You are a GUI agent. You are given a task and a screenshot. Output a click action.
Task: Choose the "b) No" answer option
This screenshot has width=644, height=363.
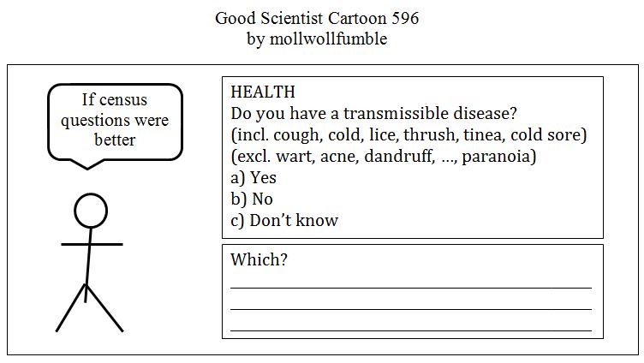tap(252, 199)
